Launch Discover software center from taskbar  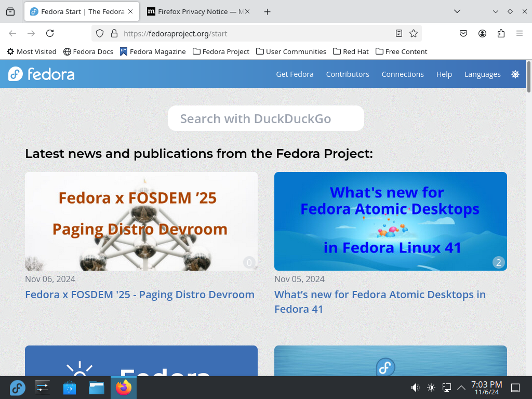coord(70,388)
